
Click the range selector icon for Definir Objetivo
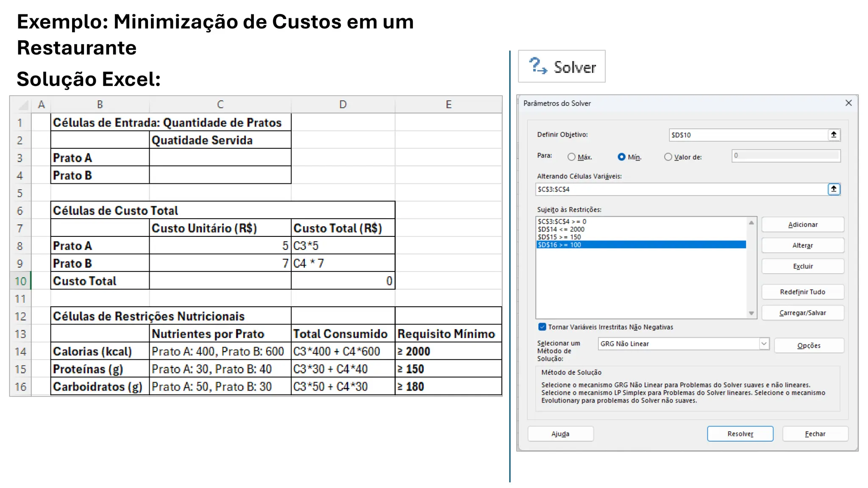[x=834, y=135]
